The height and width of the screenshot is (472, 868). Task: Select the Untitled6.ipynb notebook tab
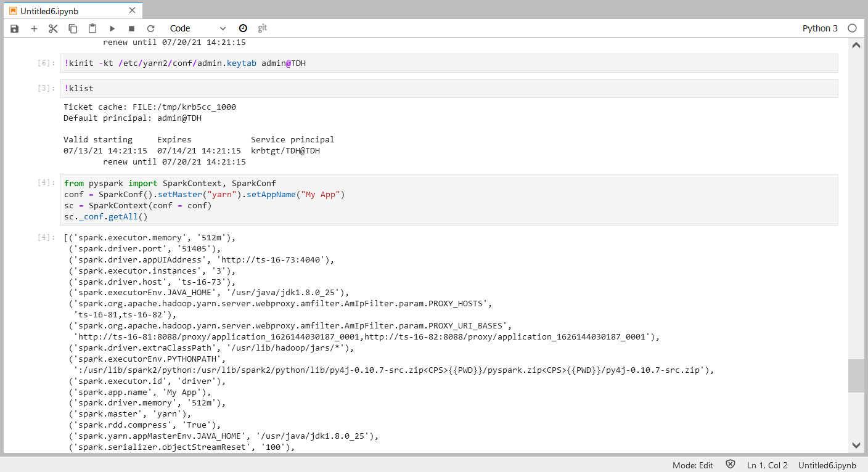pos(49,11)
